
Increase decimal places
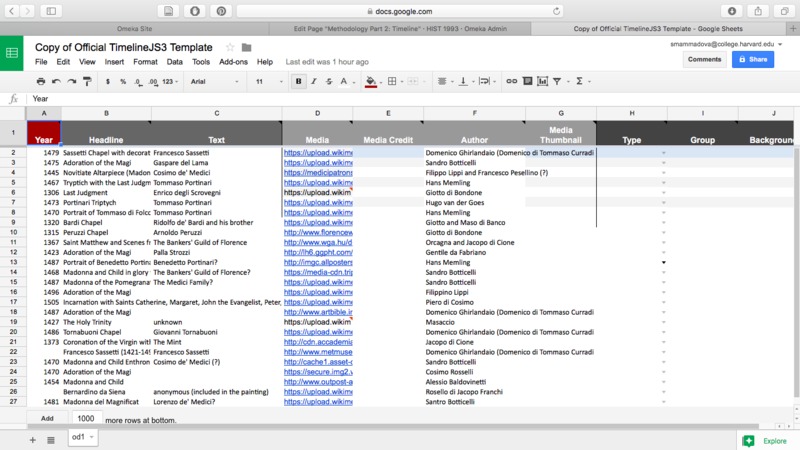click(x=153, y=82)
